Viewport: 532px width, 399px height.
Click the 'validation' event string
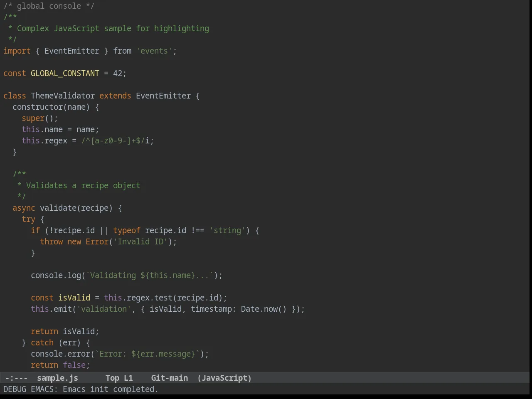(104, 309)
